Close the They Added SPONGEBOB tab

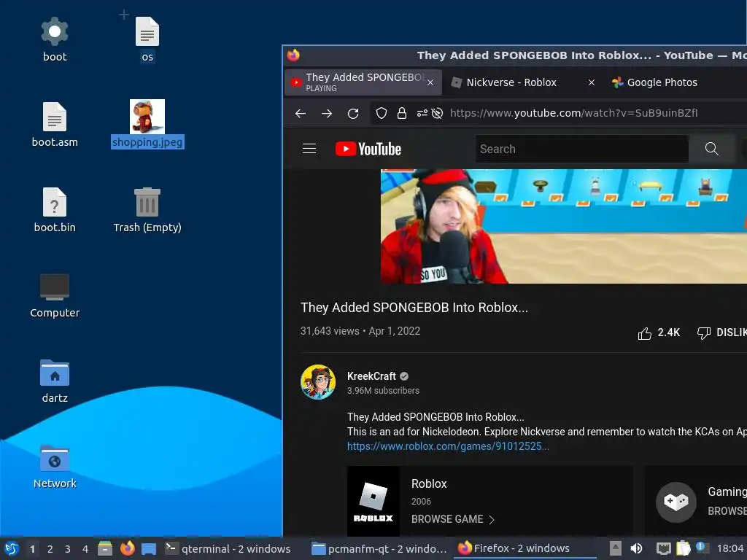coord(430,82)
